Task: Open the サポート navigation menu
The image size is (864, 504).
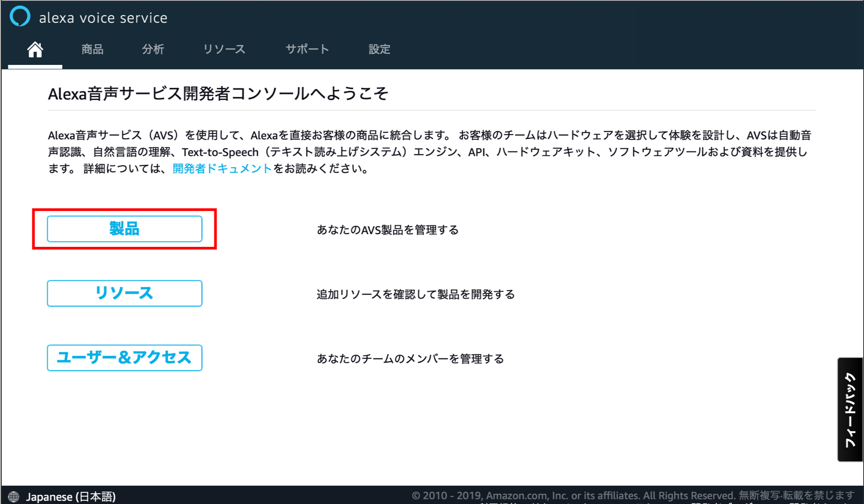Action: pyautogui.click(x=307, y=49)
